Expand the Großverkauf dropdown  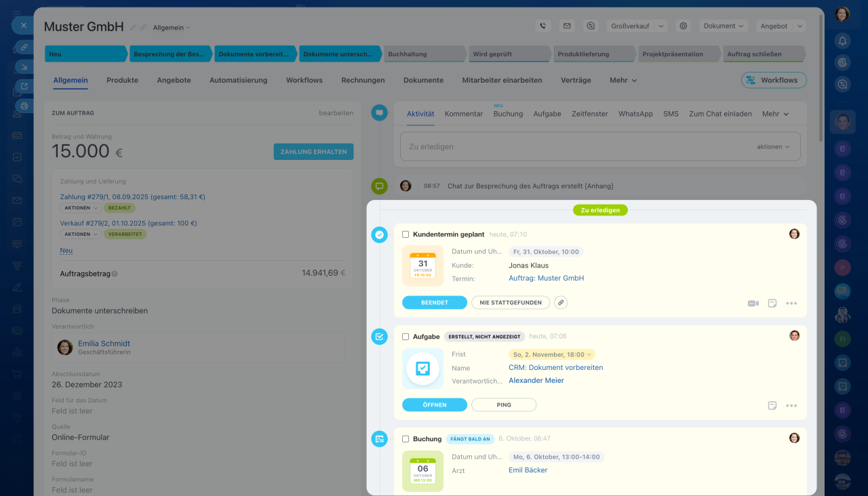(637, 26)
